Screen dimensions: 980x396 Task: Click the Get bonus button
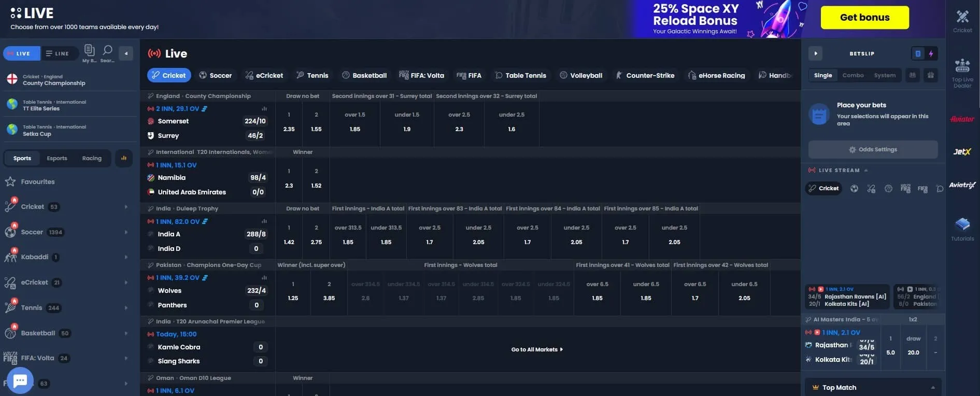[x=864, y=18]
